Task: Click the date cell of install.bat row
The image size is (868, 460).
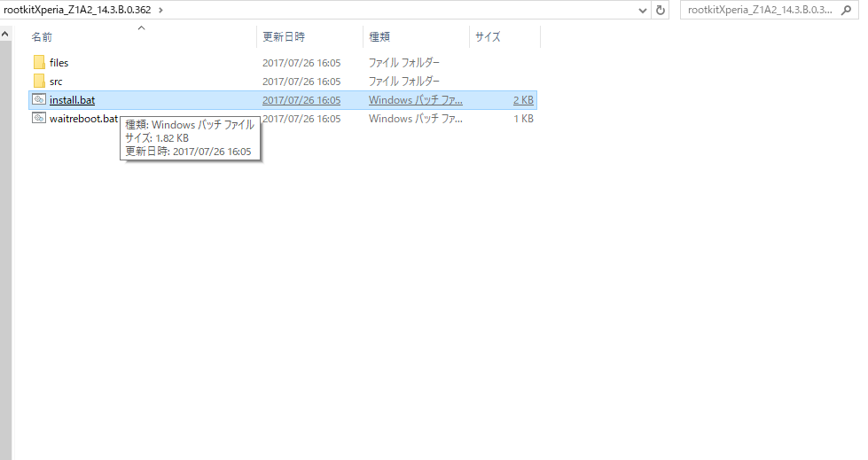Action: (301, 100)
